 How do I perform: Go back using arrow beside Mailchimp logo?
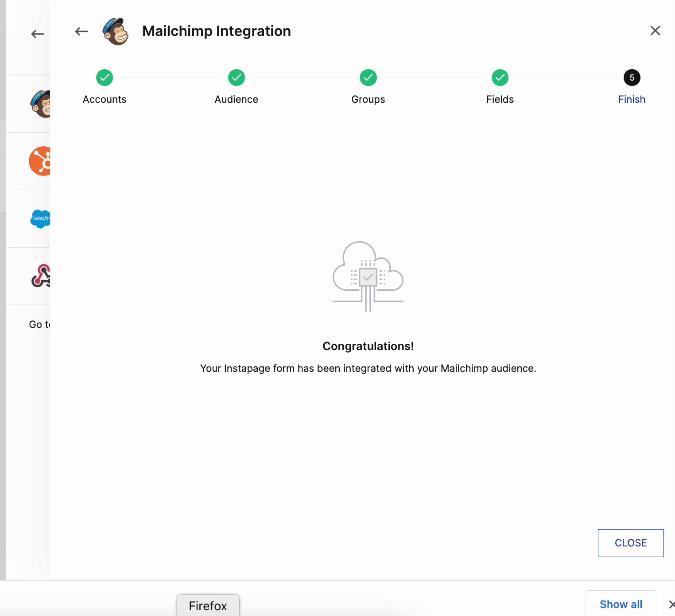coord(81,31)
